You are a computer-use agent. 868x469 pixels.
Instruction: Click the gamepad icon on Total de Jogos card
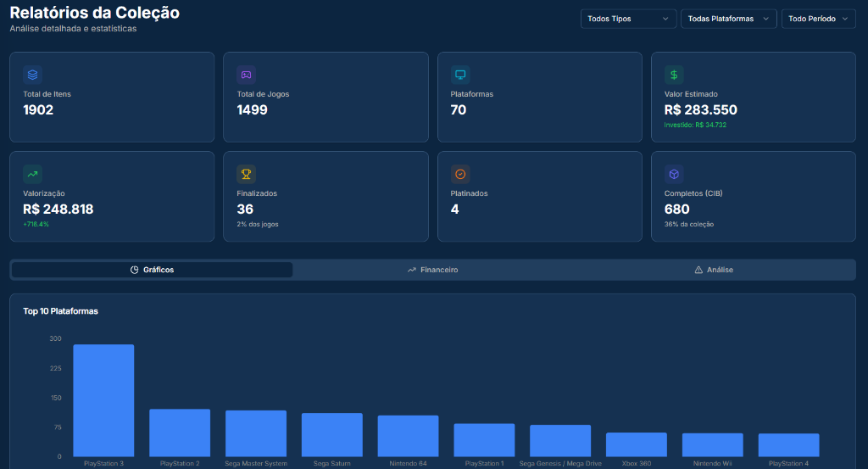pos(247,74)
